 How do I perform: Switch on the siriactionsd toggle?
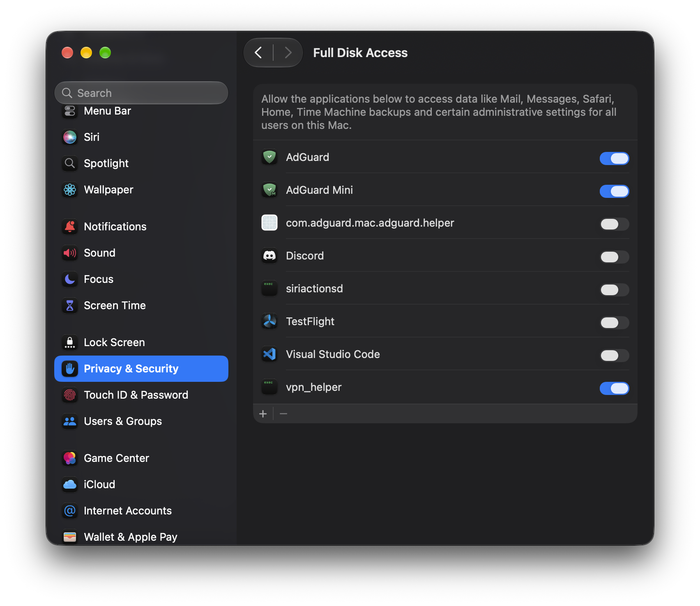[x=614, y=290]
